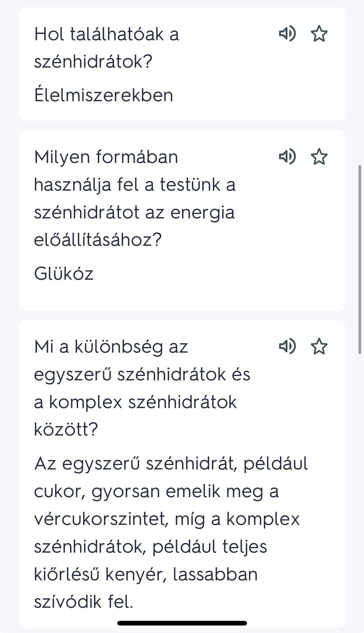Tap the word 'vércukorszintet' in the last answer
The width and height of the screenshot is (364, 633).
(x=101, y=519)
